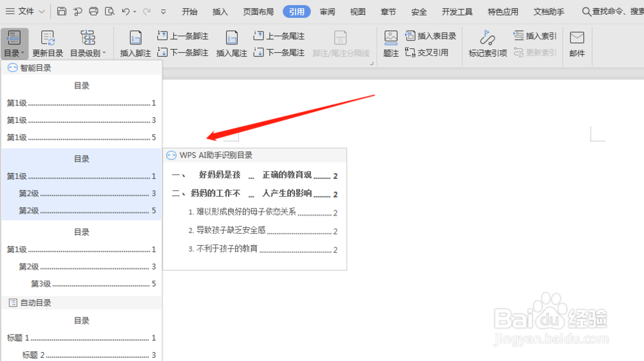Switch to the 特色应用 tab
This screenshot has width=644, height=361.
click(503, 12)
